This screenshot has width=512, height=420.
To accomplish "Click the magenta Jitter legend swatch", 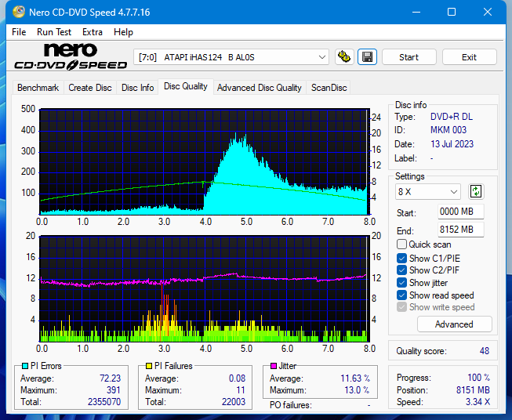I will (x=274, y=366).
